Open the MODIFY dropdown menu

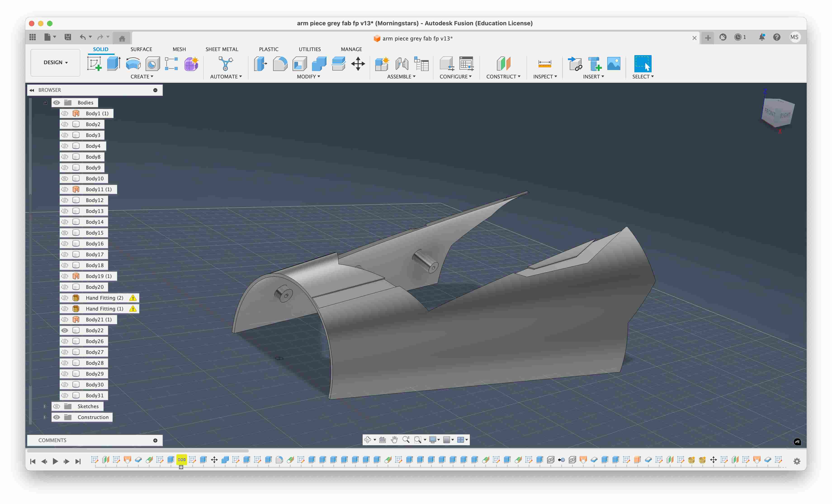pyautogui.click(x=308, y=77)
